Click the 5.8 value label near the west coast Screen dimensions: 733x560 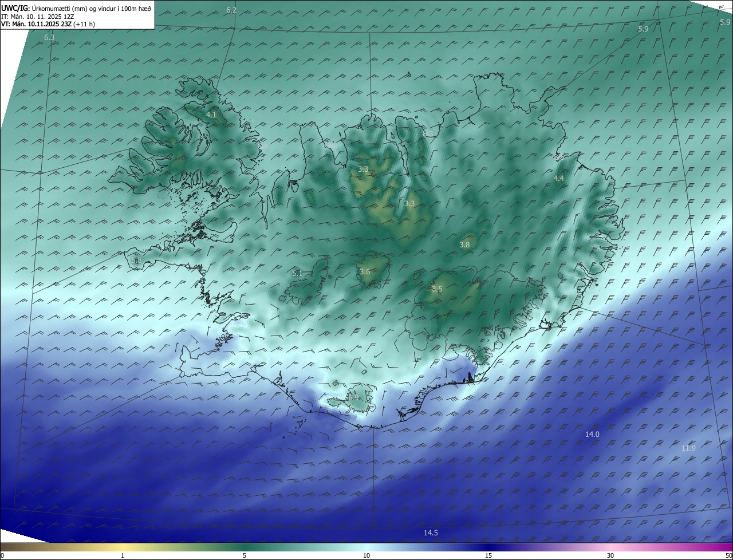136,261
